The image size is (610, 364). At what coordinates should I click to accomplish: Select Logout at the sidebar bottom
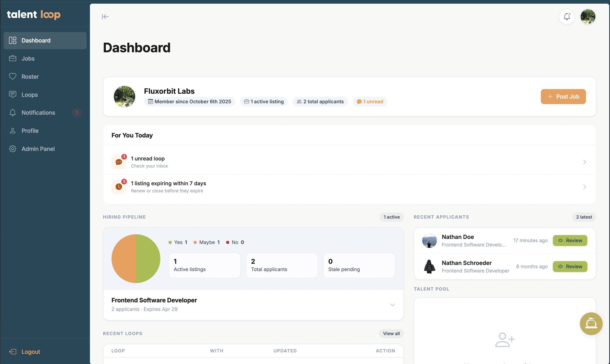pos(31,351)
